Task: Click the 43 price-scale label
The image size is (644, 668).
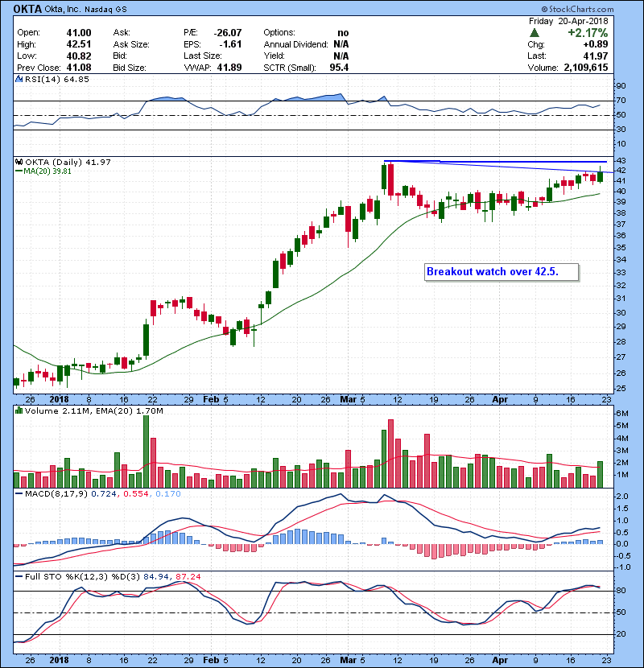Action: click(x=621, y=161)
